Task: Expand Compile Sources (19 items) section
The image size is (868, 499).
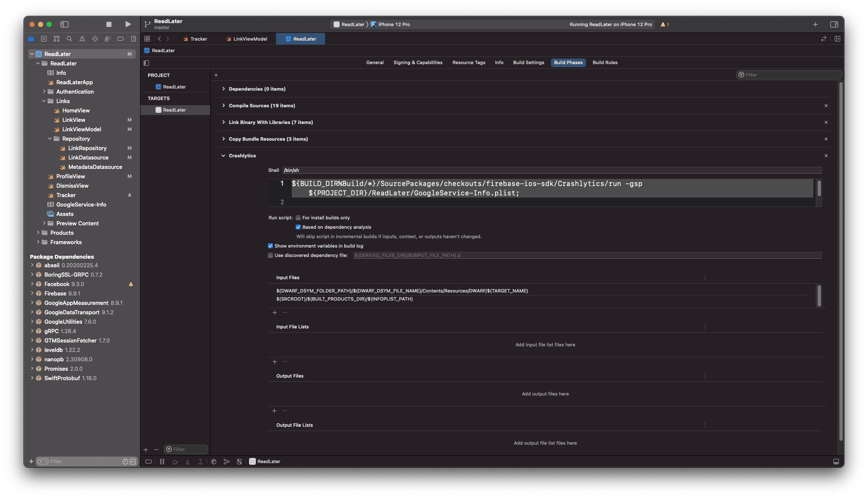Action: click(x=223, y=106)
